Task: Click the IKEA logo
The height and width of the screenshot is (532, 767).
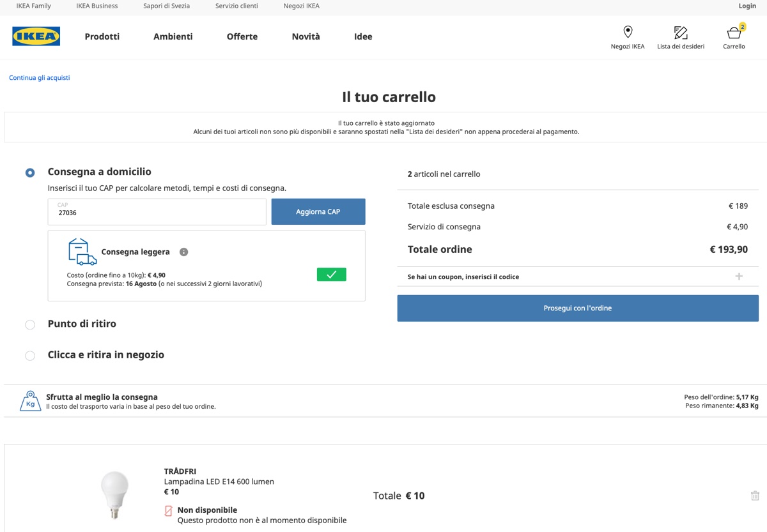Action: pos(36,36)
